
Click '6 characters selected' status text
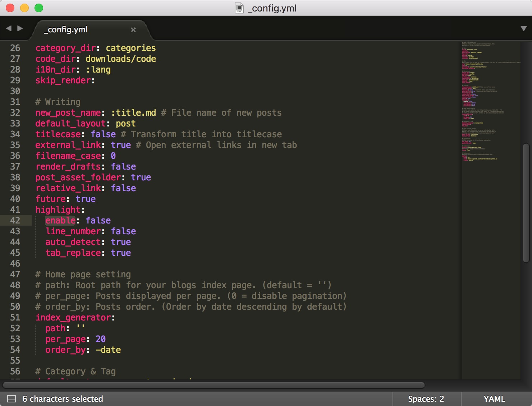point(63,399)
